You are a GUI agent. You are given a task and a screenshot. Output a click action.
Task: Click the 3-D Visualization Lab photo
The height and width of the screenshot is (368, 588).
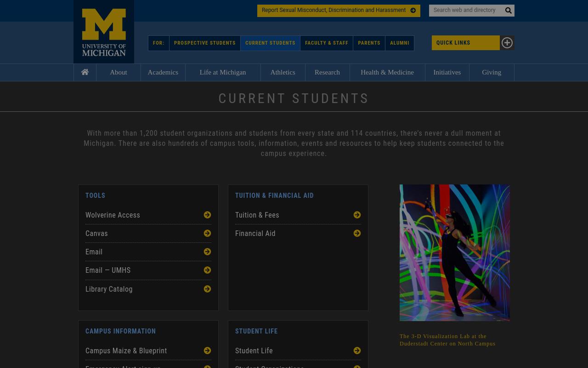tap(455, 253)
